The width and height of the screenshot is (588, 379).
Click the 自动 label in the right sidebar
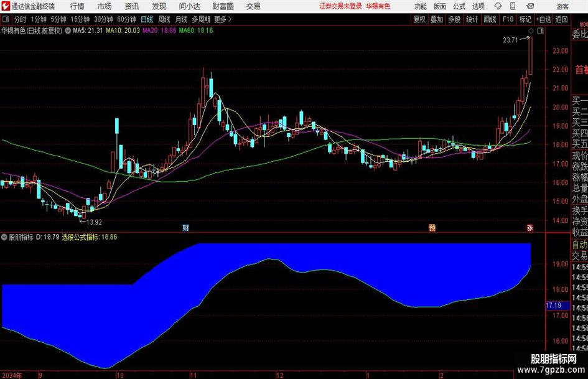[580, 245]
